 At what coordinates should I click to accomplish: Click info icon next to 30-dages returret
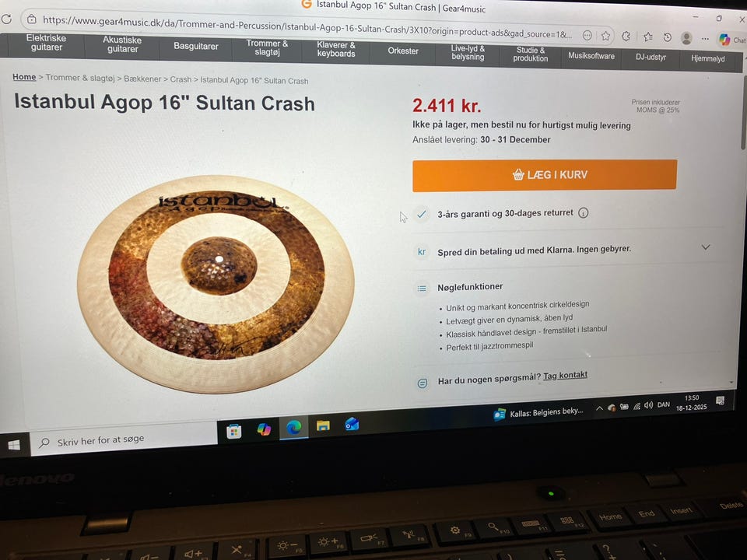click(583, 213)
